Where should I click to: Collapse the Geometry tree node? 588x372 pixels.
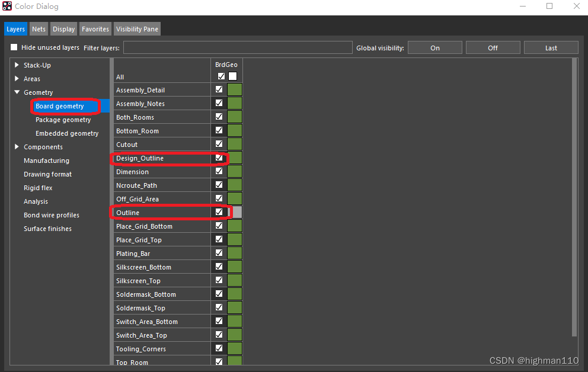click(17, 92)
